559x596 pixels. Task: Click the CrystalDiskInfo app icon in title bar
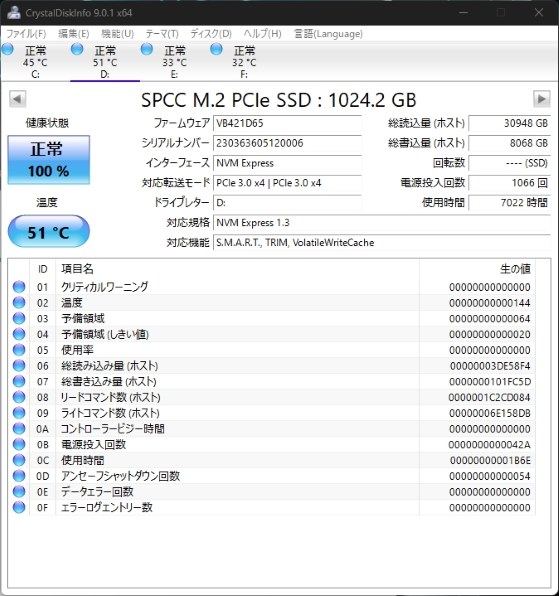click(14, 12)
